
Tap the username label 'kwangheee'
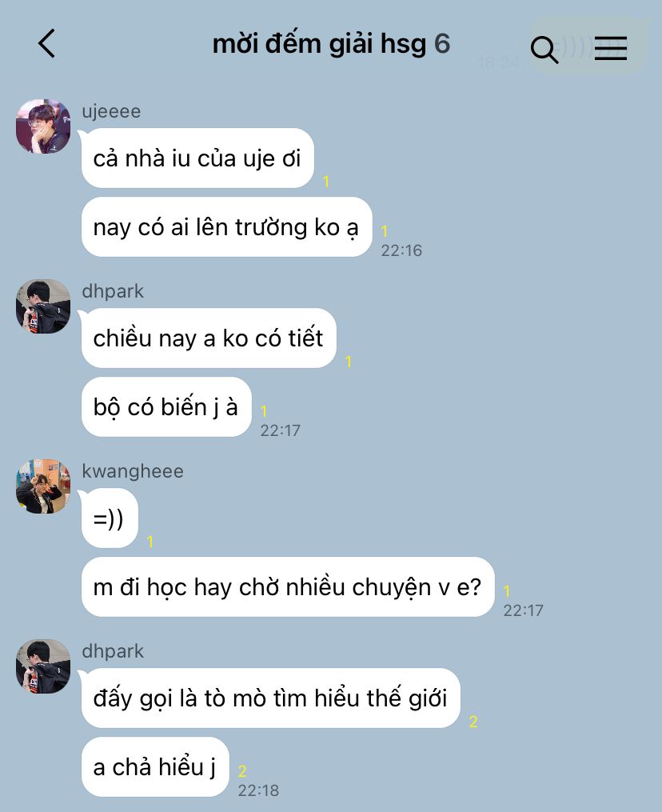pyautogui.click(x=133, y=471)
